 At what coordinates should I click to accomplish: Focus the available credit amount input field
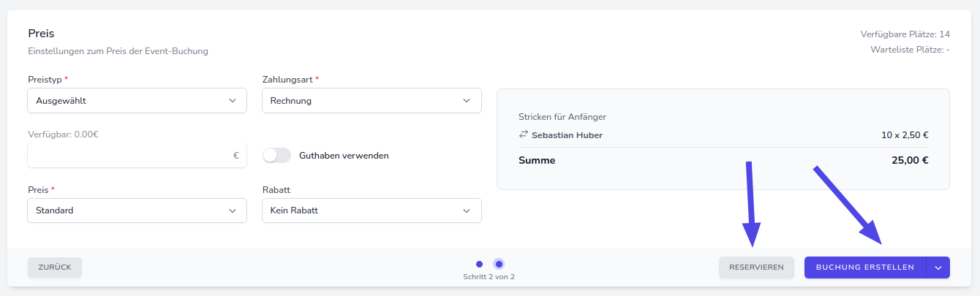128,156
